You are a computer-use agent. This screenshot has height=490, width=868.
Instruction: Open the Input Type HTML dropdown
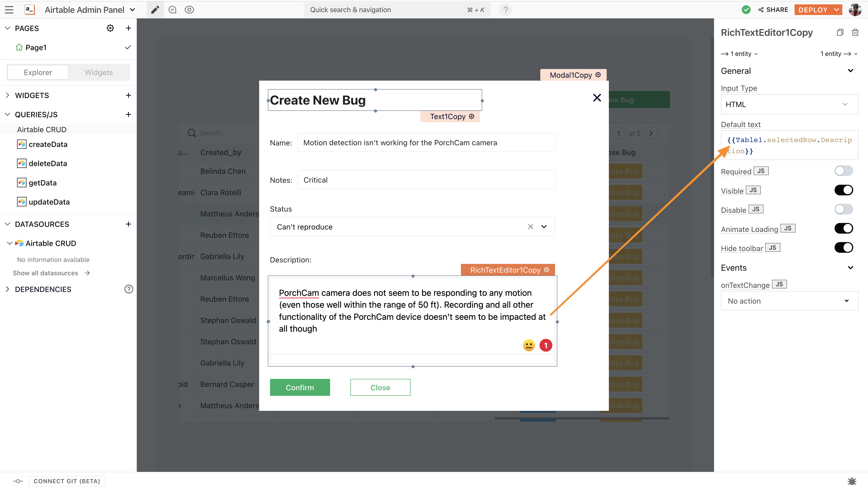pyautogui.click(x=787, y=104)
